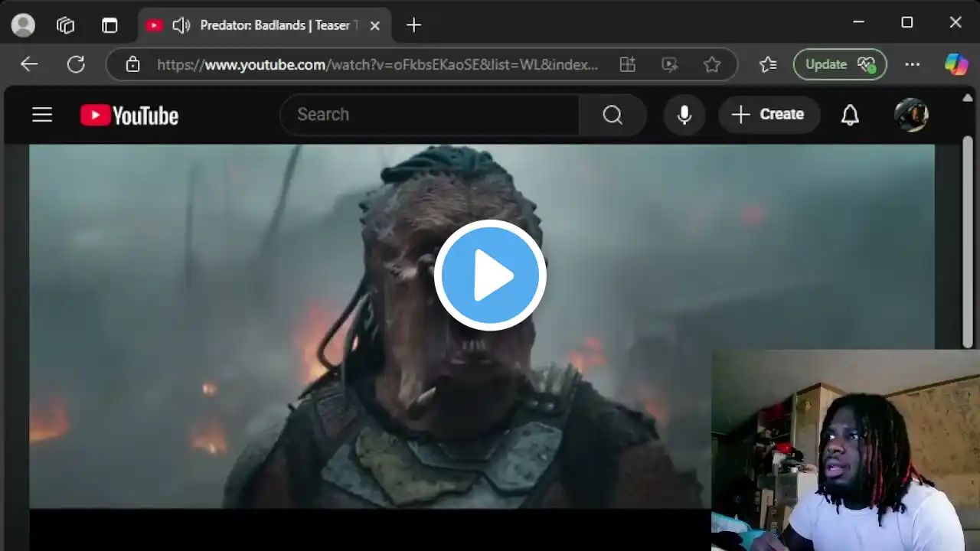Viewport: 980px width, 551px height.
Task: Minimize the browser window
Action: pos(859,23)
